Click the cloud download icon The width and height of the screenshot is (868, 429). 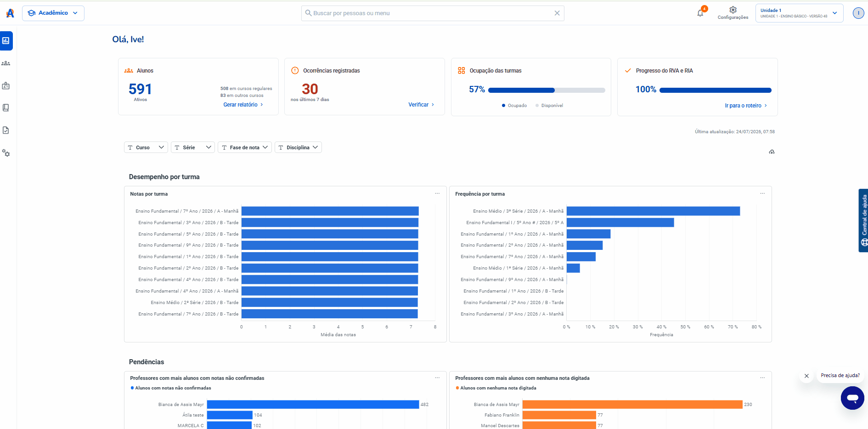click(772, 152)
